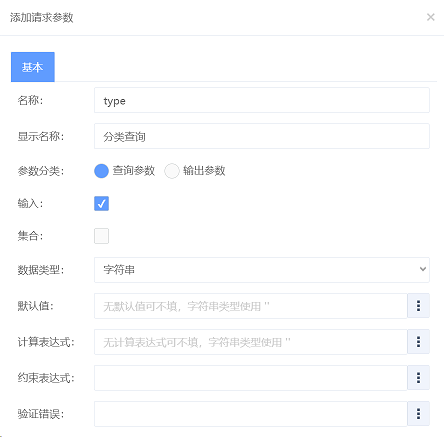Open the 计算表达式 three-dot editor button

point(418,342)
